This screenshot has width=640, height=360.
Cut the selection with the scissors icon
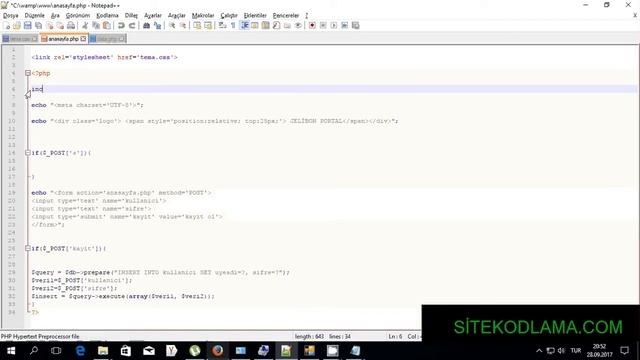pyautogui.click(x=85, y=26)
